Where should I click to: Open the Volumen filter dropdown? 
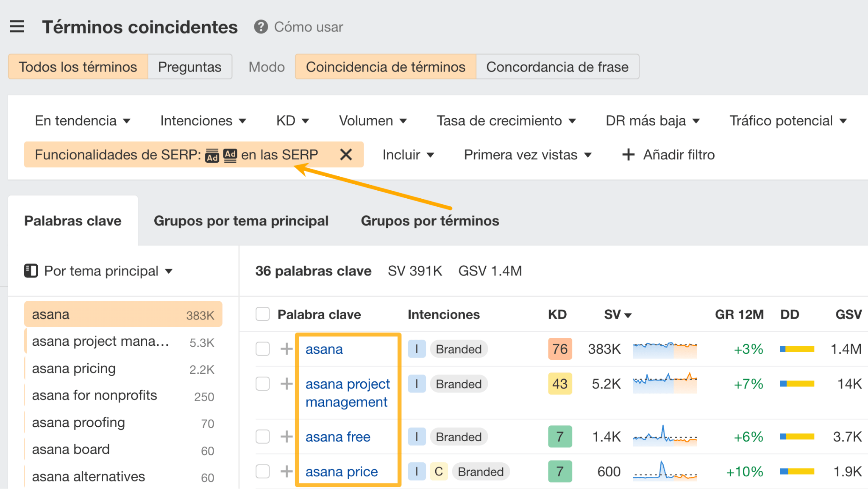(x=373, y=120)
